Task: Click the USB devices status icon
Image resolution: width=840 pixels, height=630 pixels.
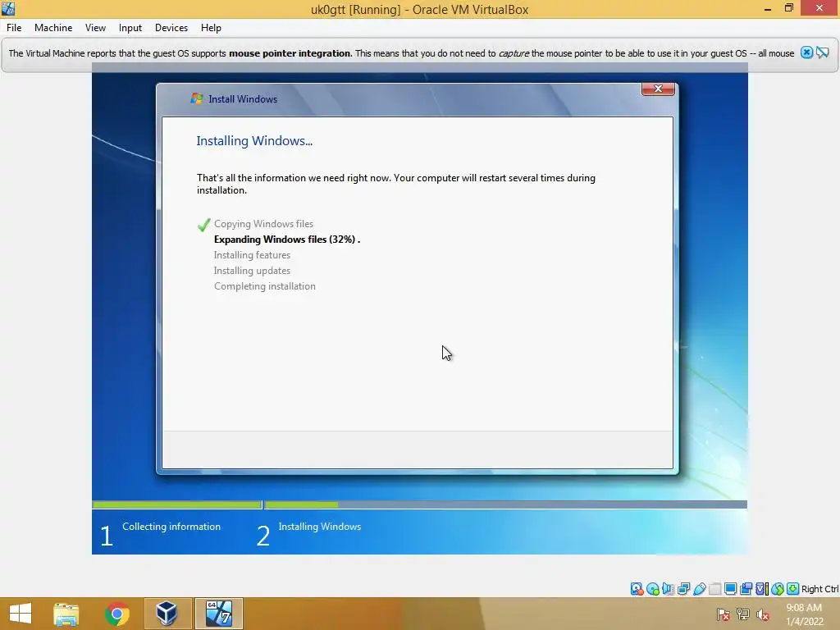Action: click(699, 589)
